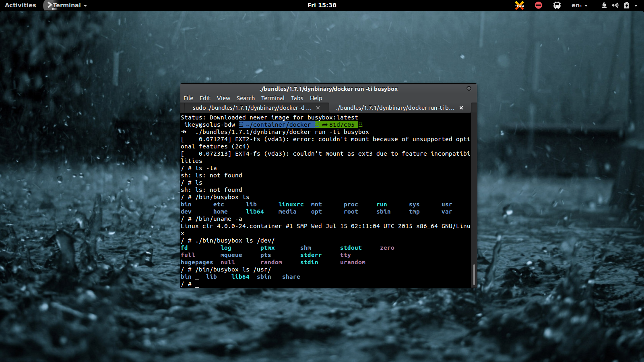Open the Tabs menu in terminal

coord(297,98)
